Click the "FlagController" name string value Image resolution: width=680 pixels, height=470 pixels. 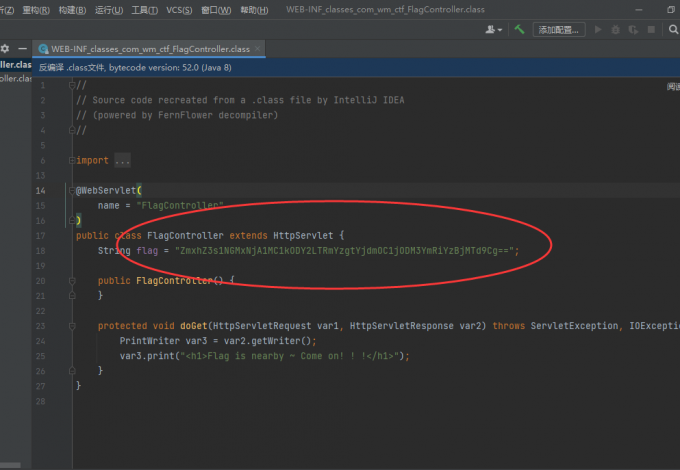click(180, 206)
